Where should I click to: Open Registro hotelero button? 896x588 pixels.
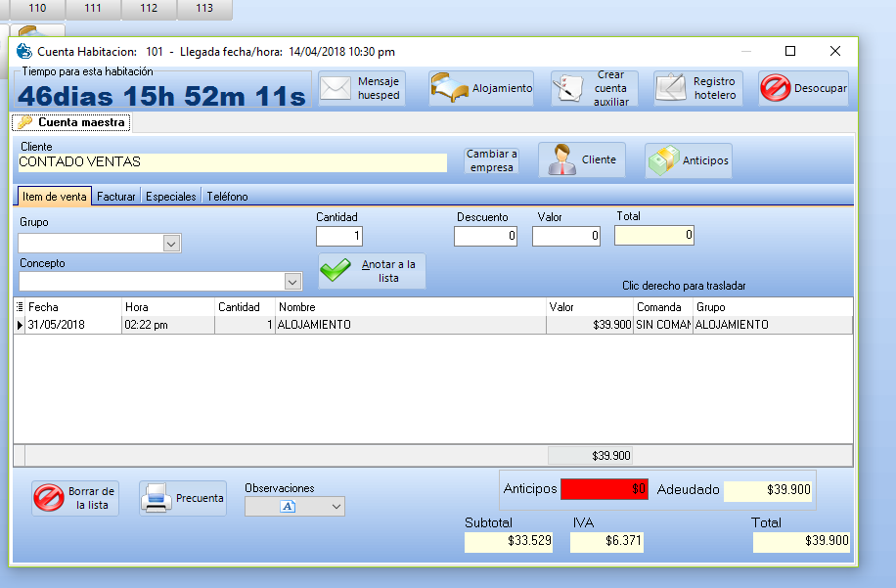[x=698, y=88]
